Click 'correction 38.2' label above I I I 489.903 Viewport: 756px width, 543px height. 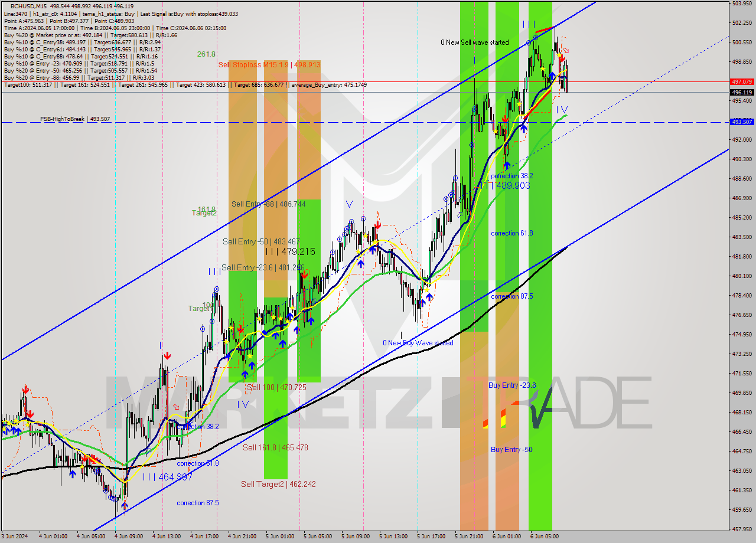512,176
